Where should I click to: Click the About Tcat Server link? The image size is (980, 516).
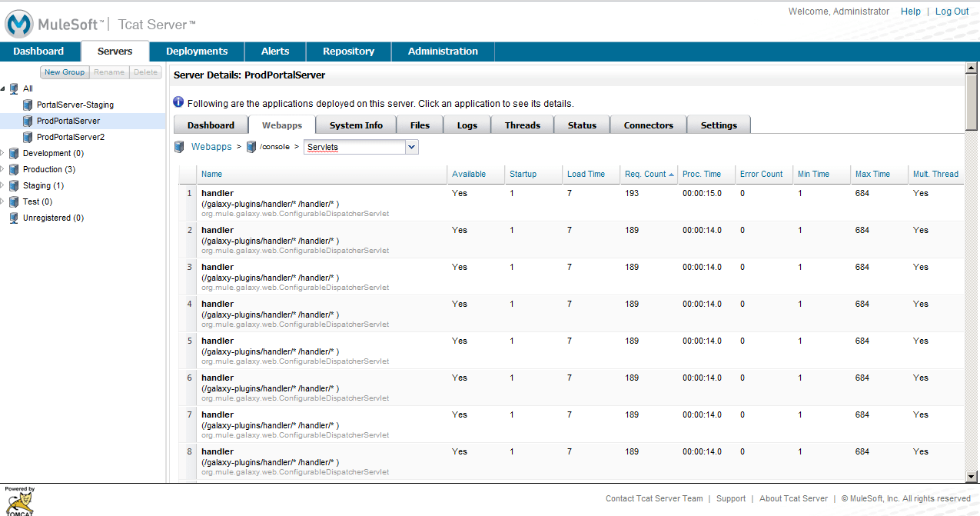[x=794, y=499]
